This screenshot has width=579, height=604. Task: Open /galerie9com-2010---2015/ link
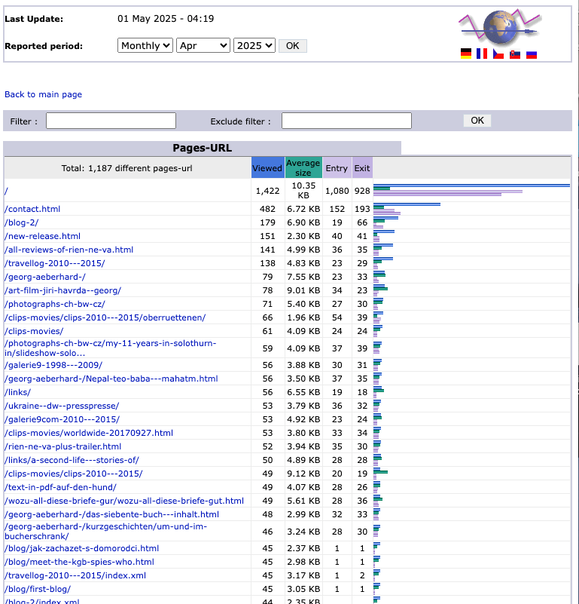(x=62, y=419)
